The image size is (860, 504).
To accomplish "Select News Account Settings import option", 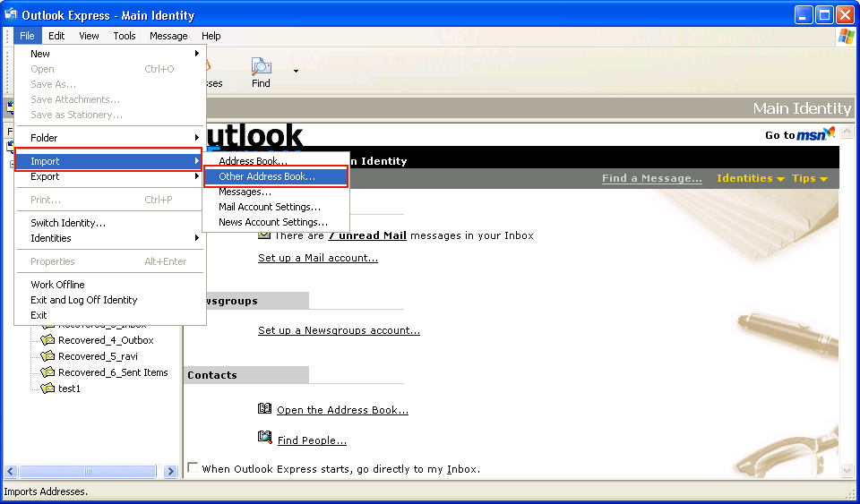I will click(276, 222).
